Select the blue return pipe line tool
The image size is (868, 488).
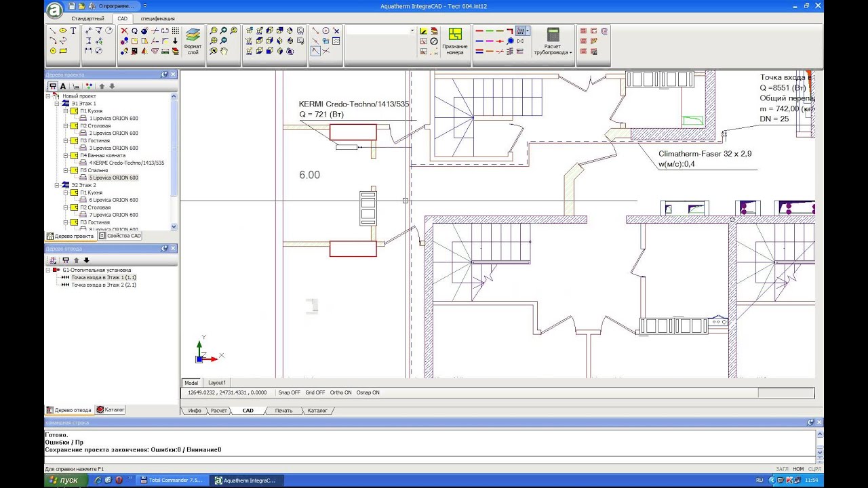point(479,41)
